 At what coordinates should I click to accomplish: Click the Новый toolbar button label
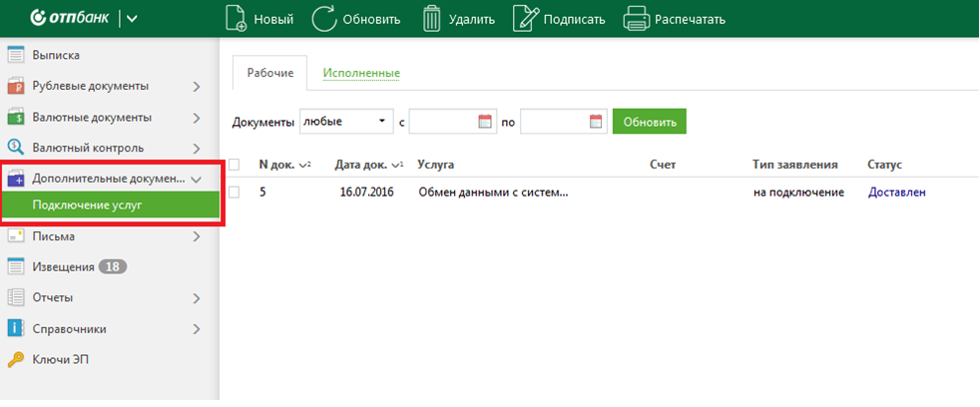tap(273, 19)
